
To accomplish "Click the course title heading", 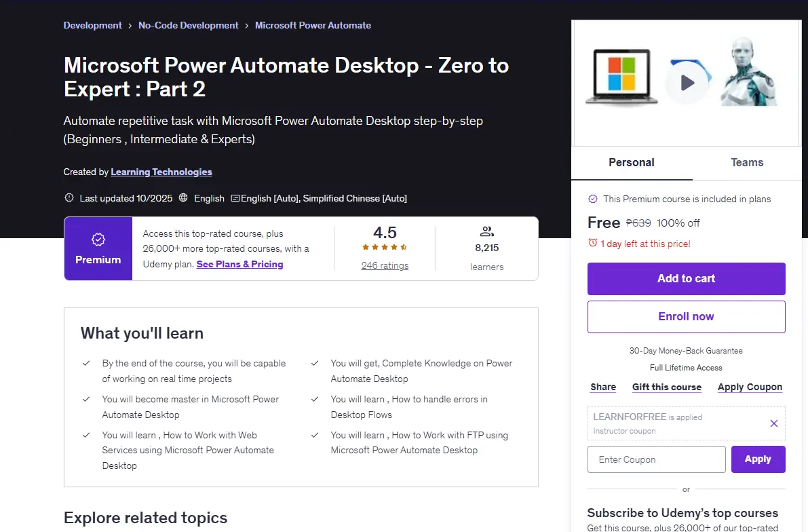I will [x=286, y=77].
